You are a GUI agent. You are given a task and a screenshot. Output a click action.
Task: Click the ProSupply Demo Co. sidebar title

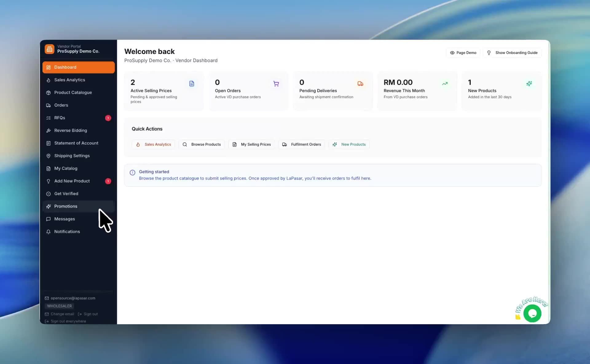point(78,51)
